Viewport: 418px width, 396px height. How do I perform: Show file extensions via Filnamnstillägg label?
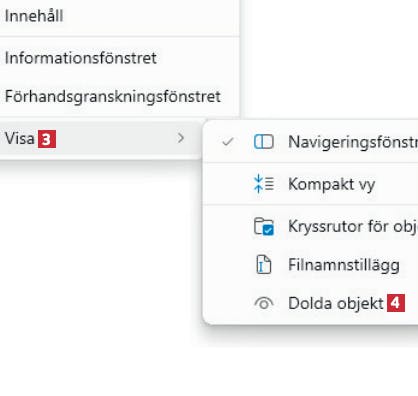click(x=344, y=265)
